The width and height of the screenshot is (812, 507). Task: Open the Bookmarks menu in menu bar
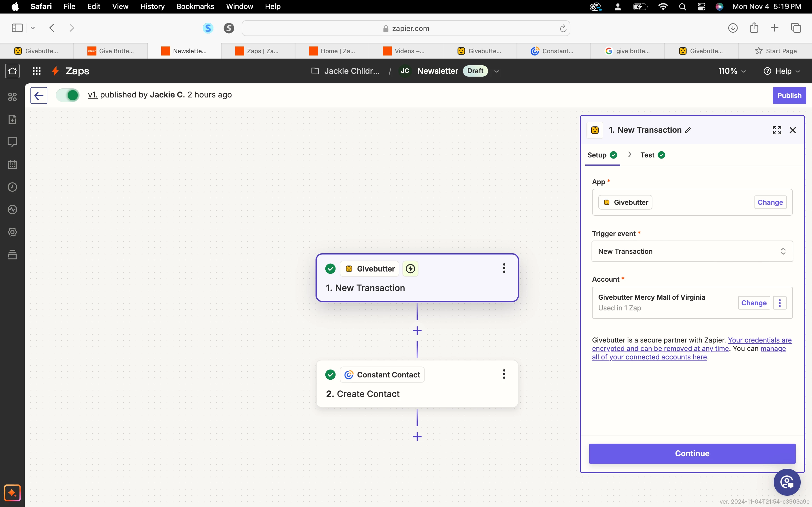pos(195,6)
